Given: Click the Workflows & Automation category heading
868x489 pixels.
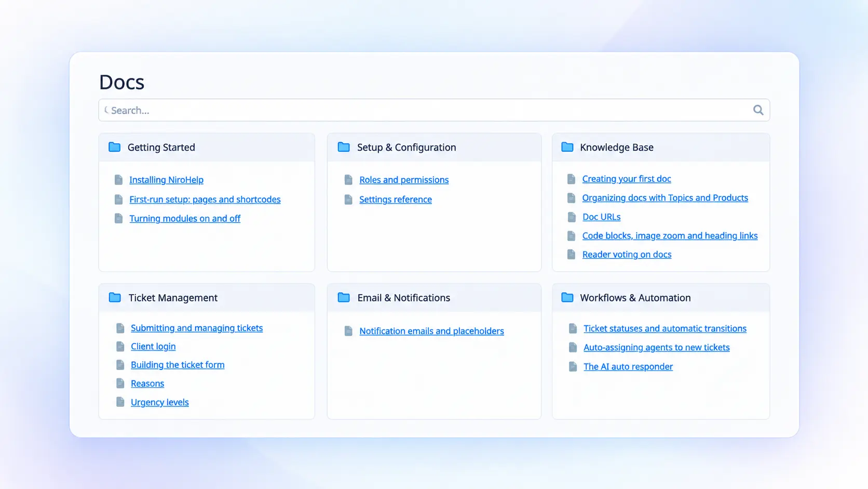Looking at the screenshot, I should [x=635, y=298].
